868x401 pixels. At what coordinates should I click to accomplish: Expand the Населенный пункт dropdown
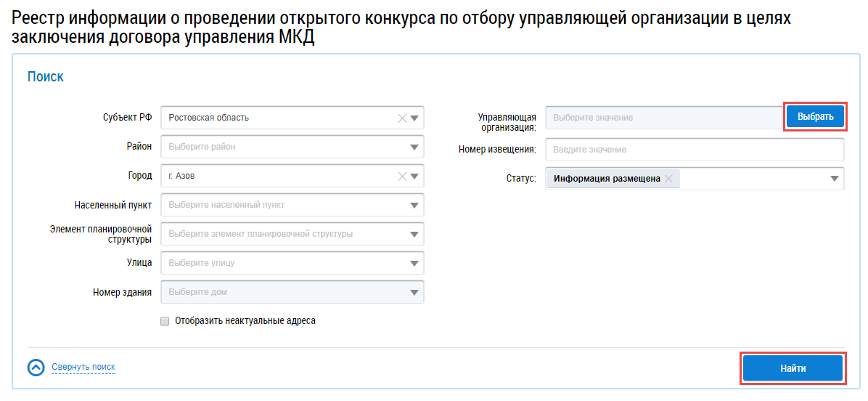click(x=414, y=205)
